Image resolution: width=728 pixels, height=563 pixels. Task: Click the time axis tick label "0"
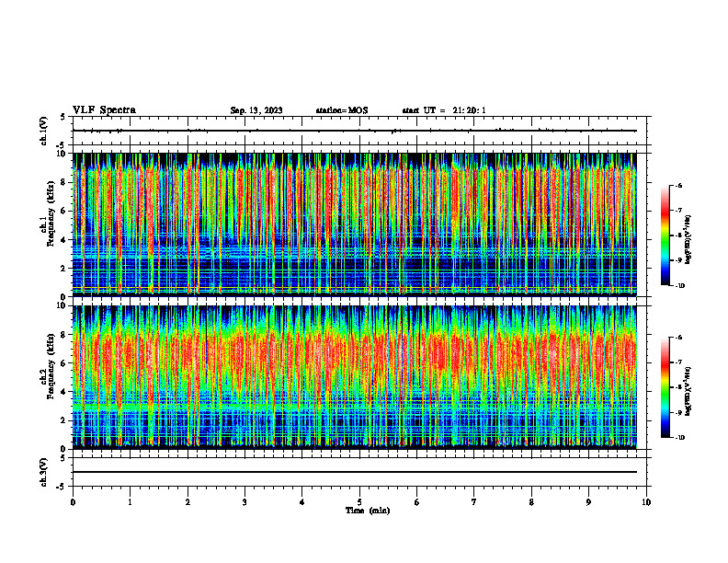[x=73, y=502]
